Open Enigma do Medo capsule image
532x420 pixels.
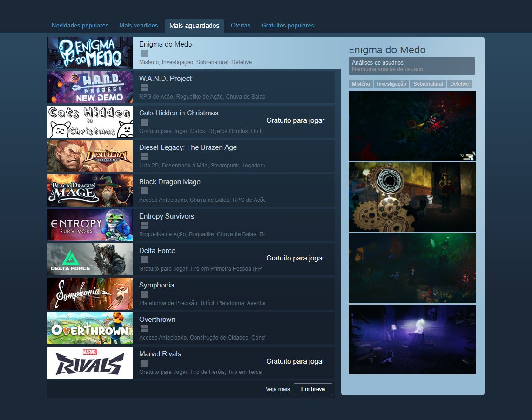(x=90, y=53)
